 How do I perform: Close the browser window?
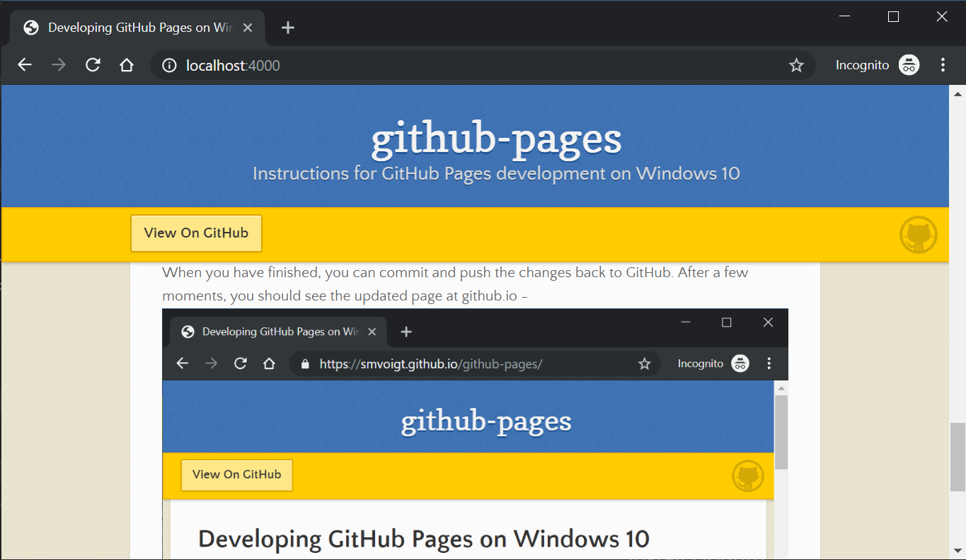click(x=941, y=16)
